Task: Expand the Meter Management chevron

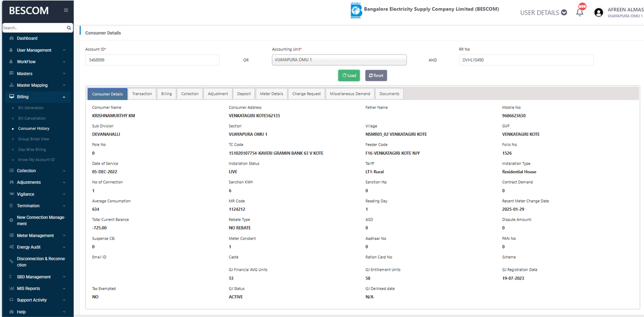Action: coord(64,235)
